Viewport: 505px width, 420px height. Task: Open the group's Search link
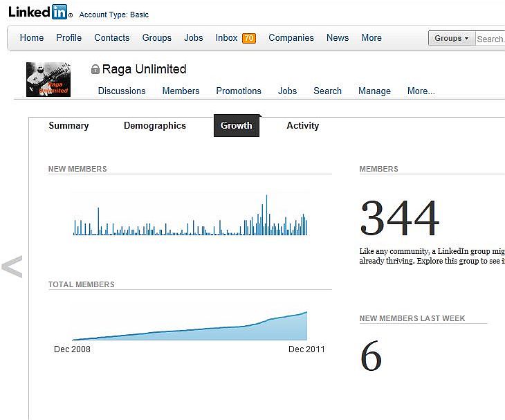(327, 91)
